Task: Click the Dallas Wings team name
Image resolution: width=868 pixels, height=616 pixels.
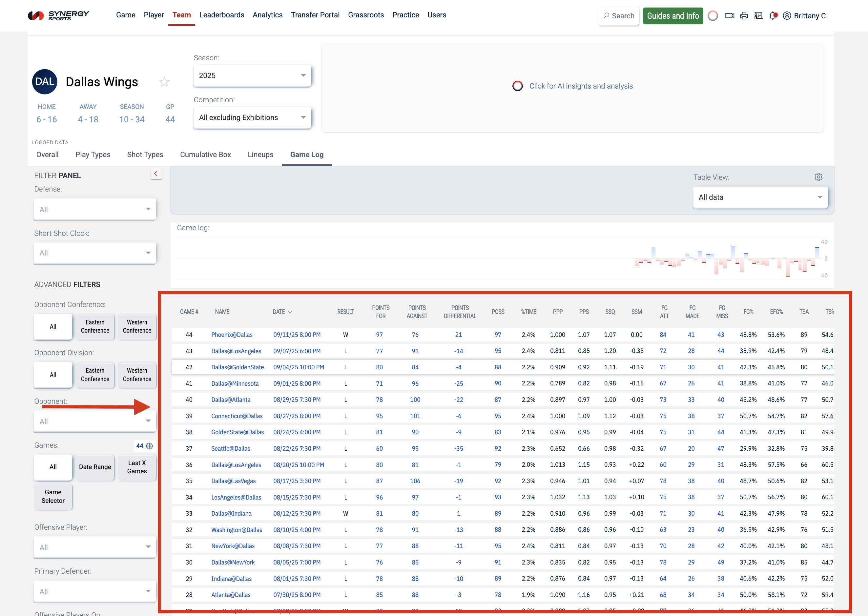Action: tap(102, 82)
